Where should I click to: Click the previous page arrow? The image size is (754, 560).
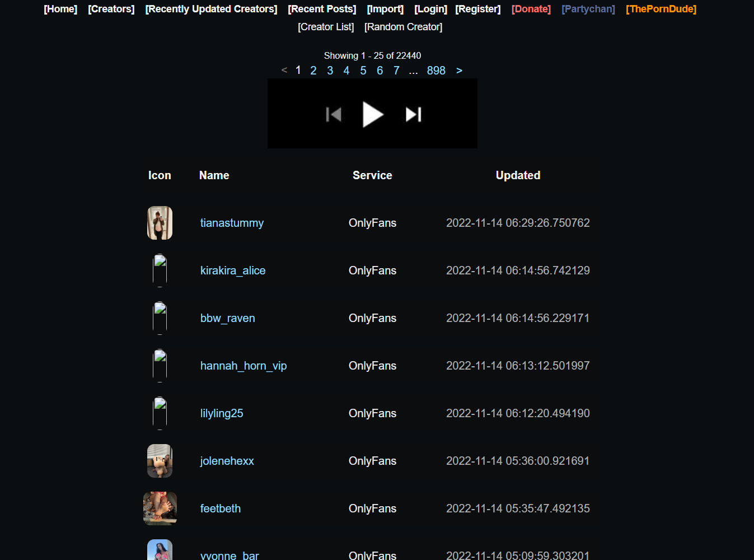pos(284,71)
